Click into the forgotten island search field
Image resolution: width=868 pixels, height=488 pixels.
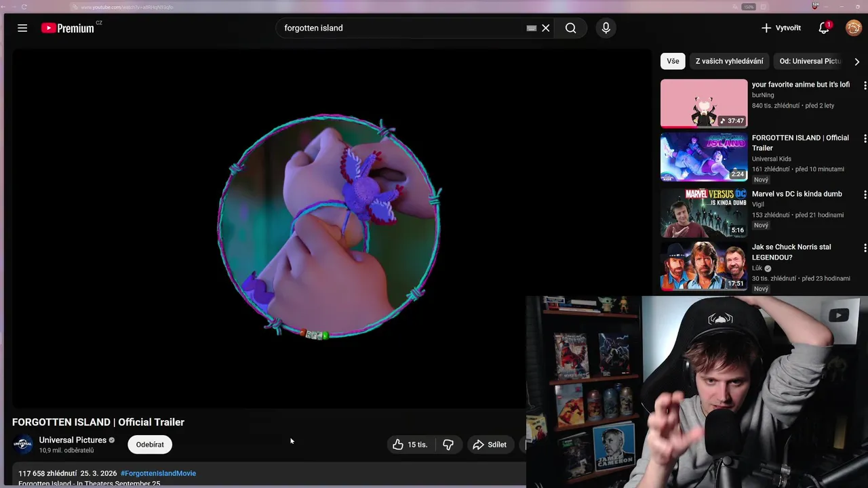point(400,28)
